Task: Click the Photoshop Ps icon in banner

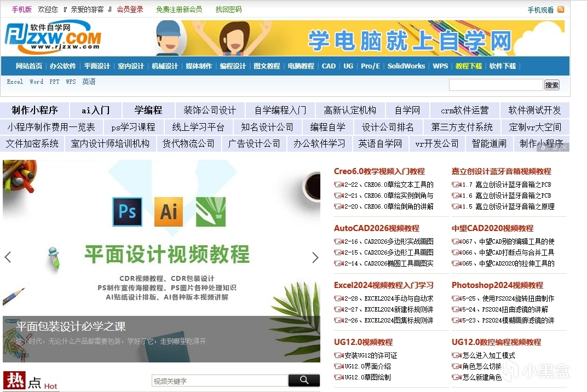Action: 127,211
